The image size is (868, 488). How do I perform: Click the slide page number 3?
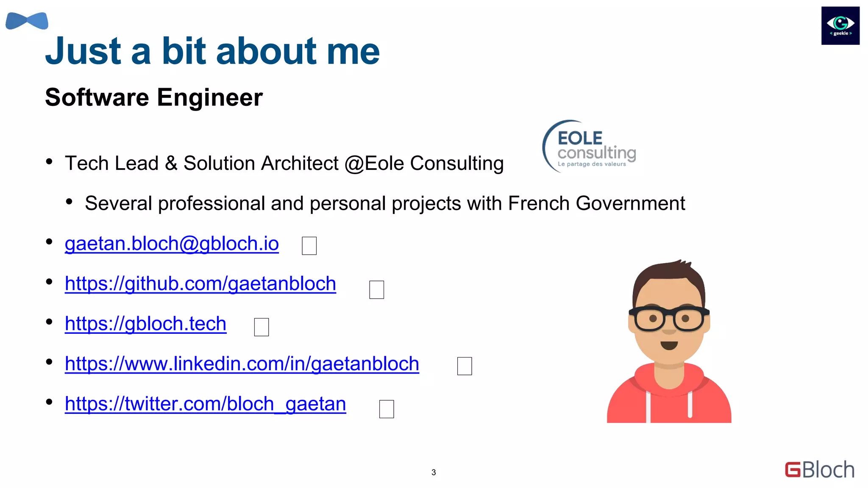434,472
